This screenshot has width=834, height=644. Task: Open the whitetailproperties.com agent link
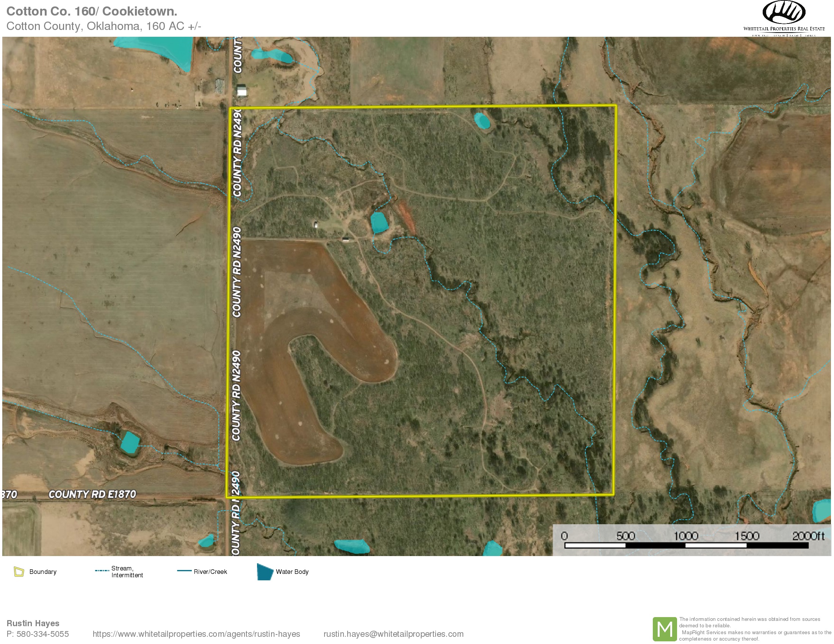tap(196, 634)
